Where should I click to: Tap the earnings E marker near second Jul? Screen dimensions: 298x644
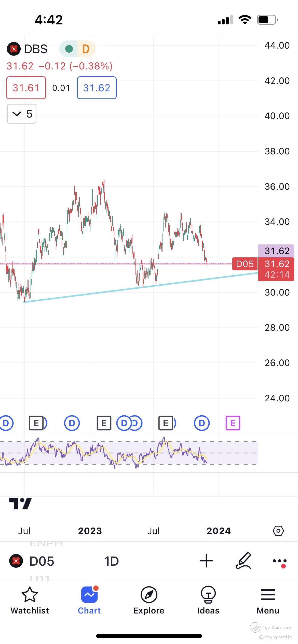(166, 423)
